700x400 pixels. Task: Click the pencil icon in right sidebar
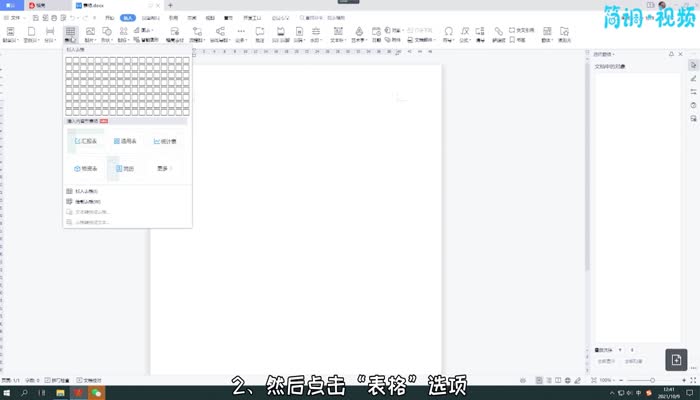(x=693, y=78)
